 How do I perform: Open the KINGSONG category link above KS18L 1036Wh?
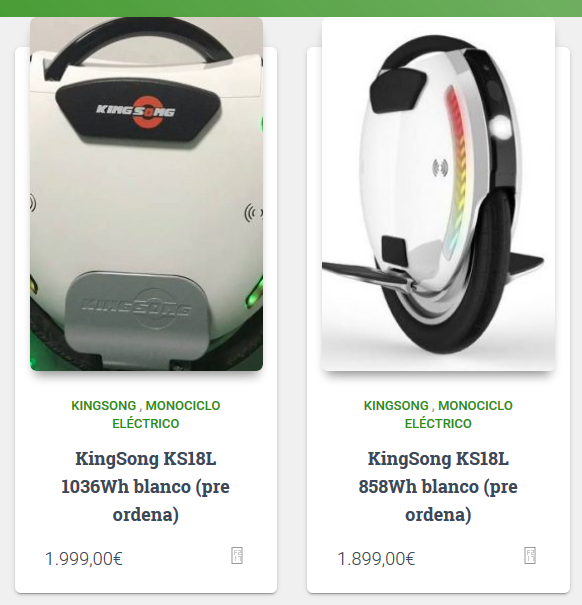[x=104, y=406]
